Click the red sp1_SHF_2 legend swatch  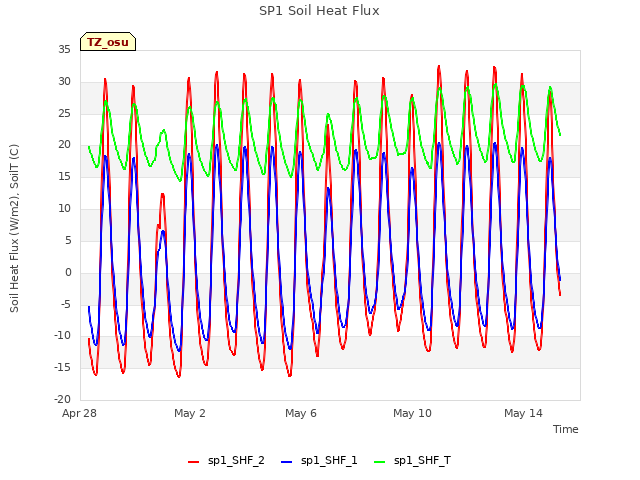pos(193,462)
